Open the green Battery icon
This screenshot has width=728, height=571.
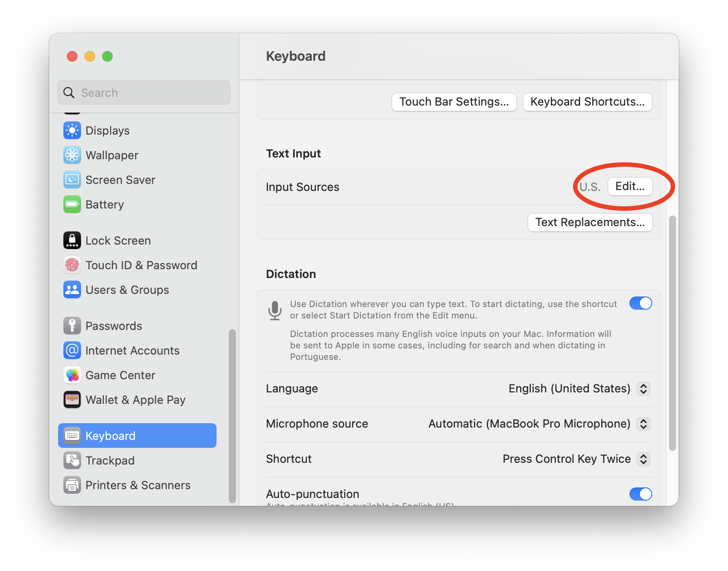(x=72, y=205)
